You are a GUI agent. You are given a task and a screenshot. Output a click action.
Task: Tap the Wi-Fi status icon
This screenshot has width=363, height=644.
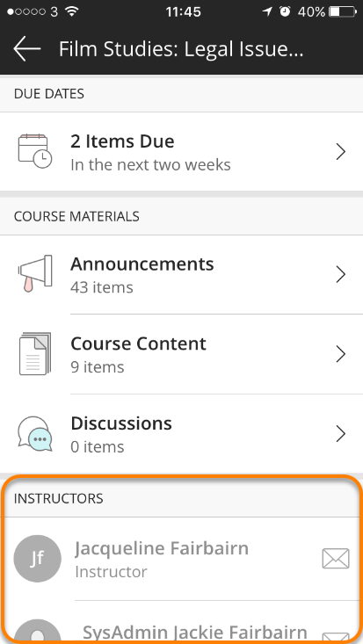coord(71,11)
